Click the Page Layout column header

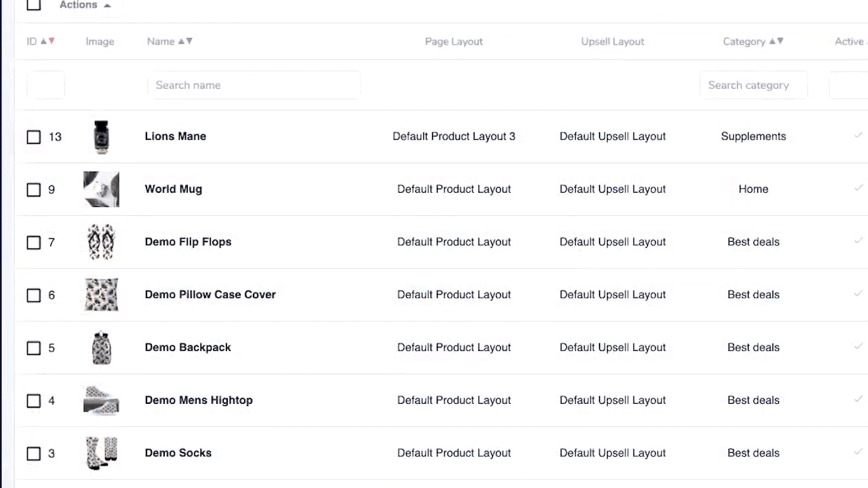pos(454,41)
